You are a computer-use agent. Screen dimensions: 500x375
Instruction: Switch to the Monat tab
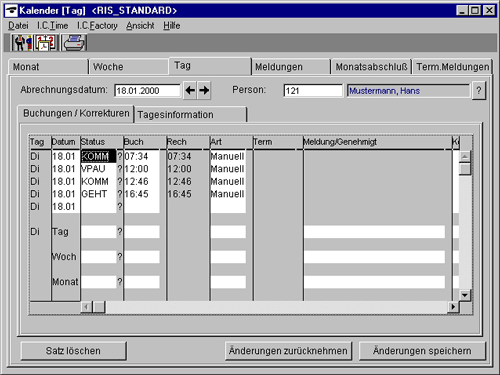[x=48, y=67]
